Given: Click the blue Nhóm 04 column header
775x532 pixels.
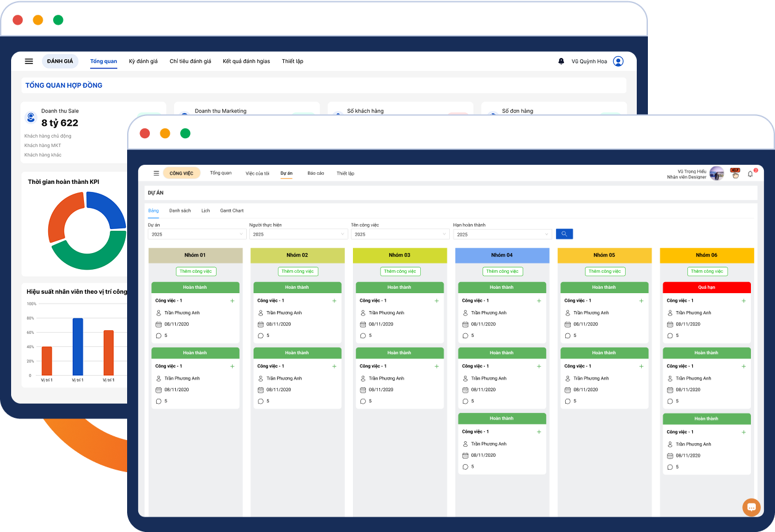Looking at the screenshot, I should pos(502,255).
